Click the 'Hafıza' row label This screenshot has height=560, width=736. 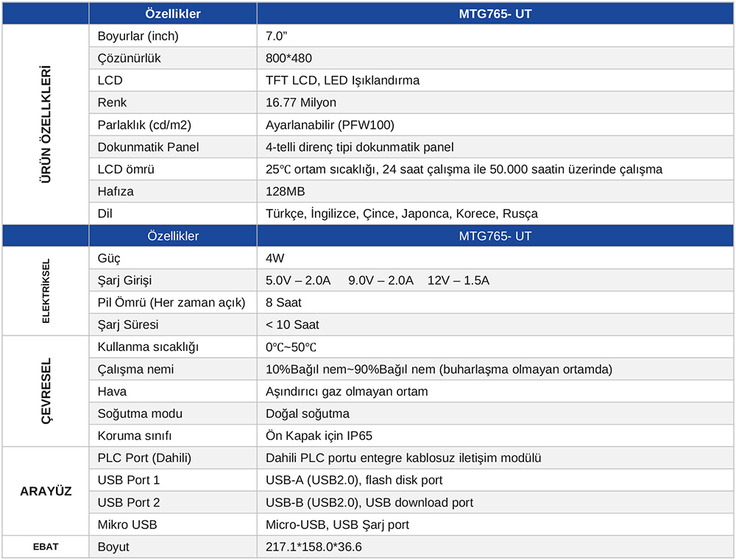tap(116, 191)
